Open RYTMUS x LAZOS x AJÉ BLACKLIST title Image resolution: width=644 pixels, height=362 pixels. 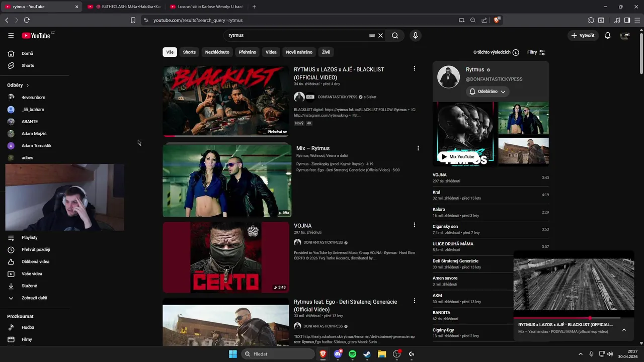(x=339, y=73)
